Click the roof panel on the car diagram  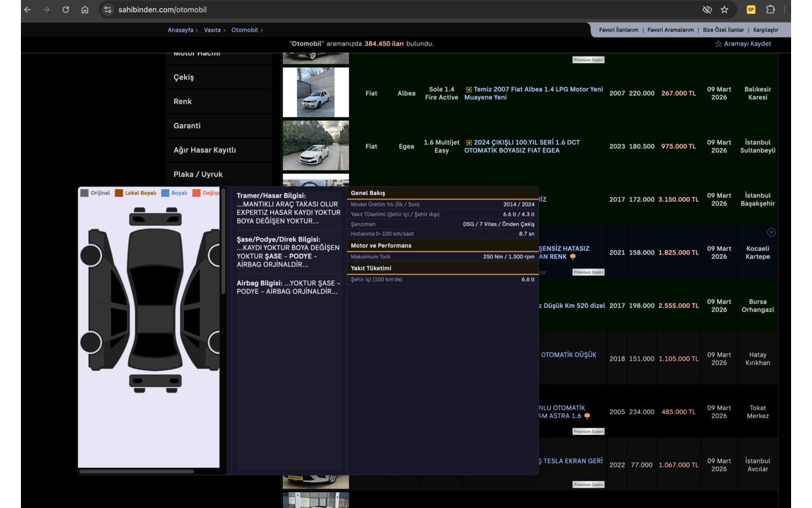pyautogui.click(x=155, y=317)
